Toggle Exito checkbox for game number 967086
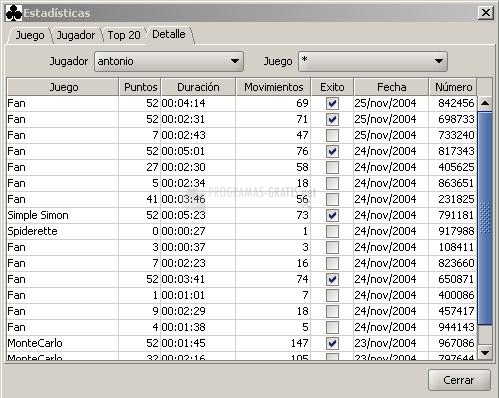 coord(332,343)
